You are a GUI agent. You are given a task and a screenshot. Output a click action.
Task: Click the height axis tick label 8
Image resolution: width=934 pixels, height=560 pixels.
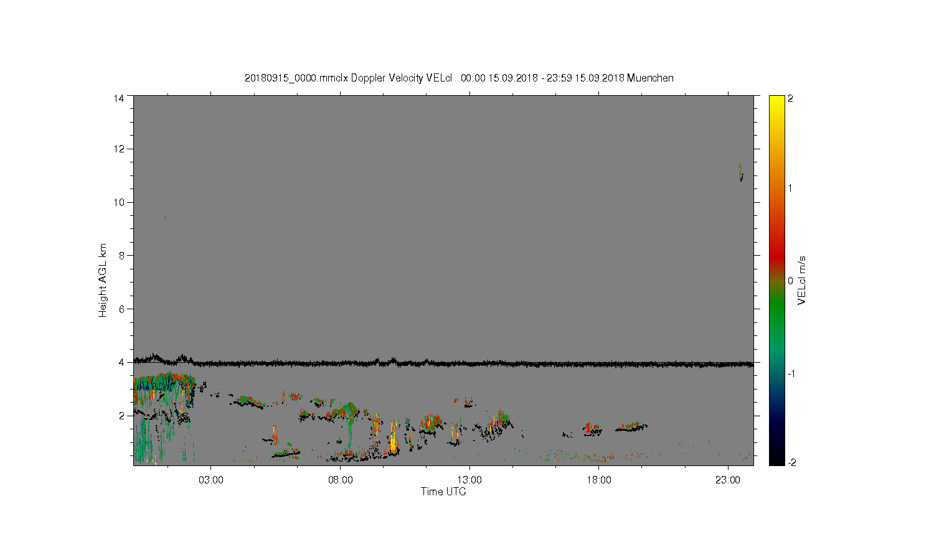pyautogui.click(x=121, y=255)
